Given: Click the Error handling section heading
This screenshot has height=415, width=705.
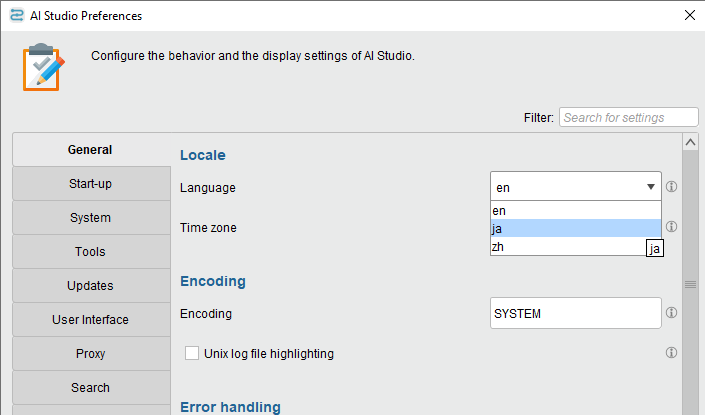Looking at the screenshot, I should (x=230, y=407).
